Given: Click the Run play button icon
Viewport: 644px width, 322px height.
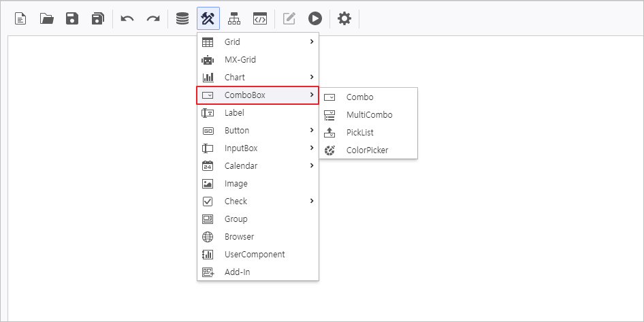Looking at the screenshot, I should pos(315,19).
